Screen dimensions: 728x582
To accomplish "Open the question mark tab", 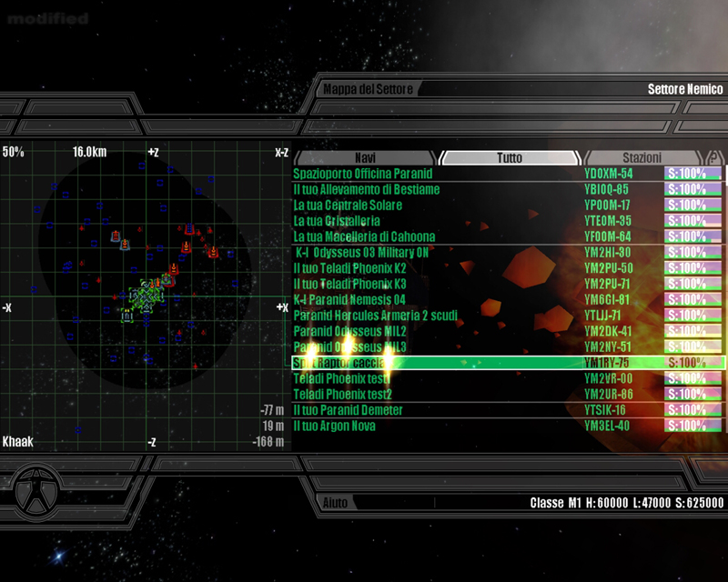I will tap(714, 158).
